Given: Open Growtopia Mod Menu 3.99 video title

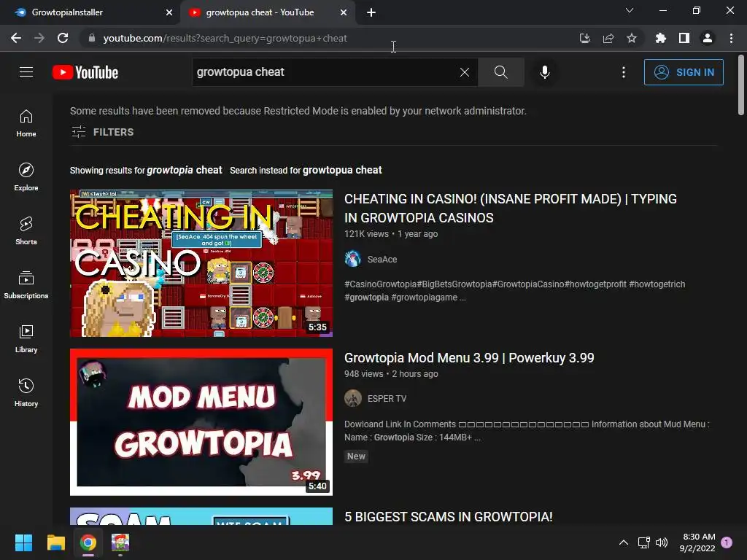Looking at the screenshot, I should pos(469,357).
